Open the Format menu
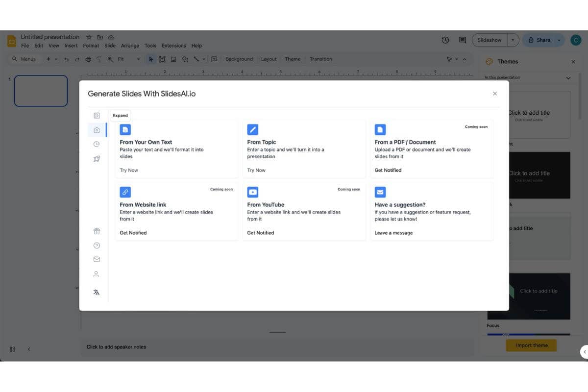The image size is (588, 392). point(91,46)
